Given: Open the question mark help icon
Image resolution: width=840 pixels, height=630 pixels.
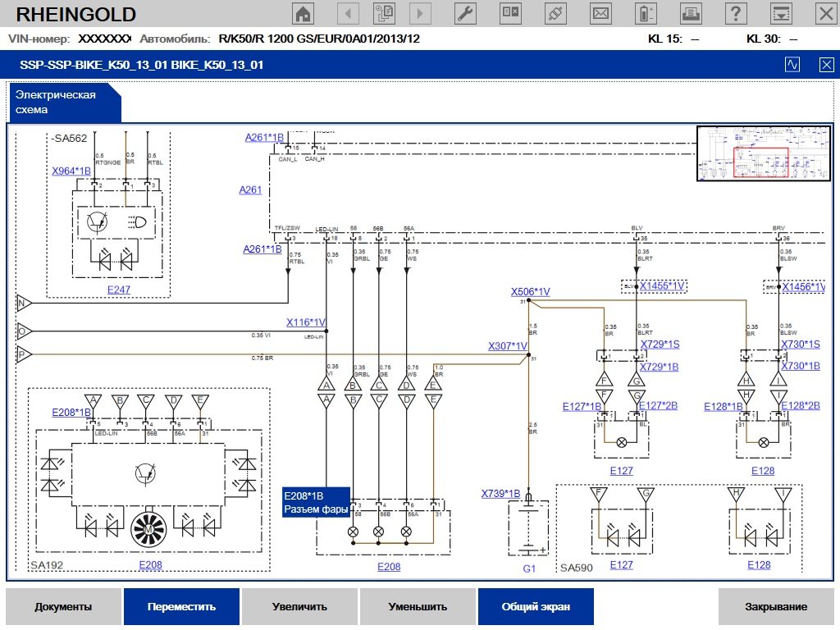Looking at the screenshot, I should [737, 13].
